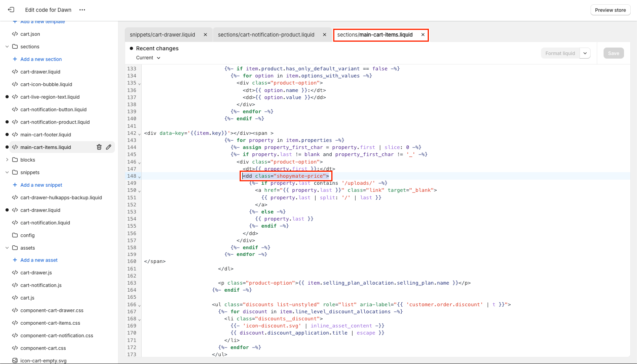Image resolution: width=637 pixels, height=364 pixels.
Task: Open cart-drawer-hulkapps-backup.liquid snippet
Action: coord(61,197)
